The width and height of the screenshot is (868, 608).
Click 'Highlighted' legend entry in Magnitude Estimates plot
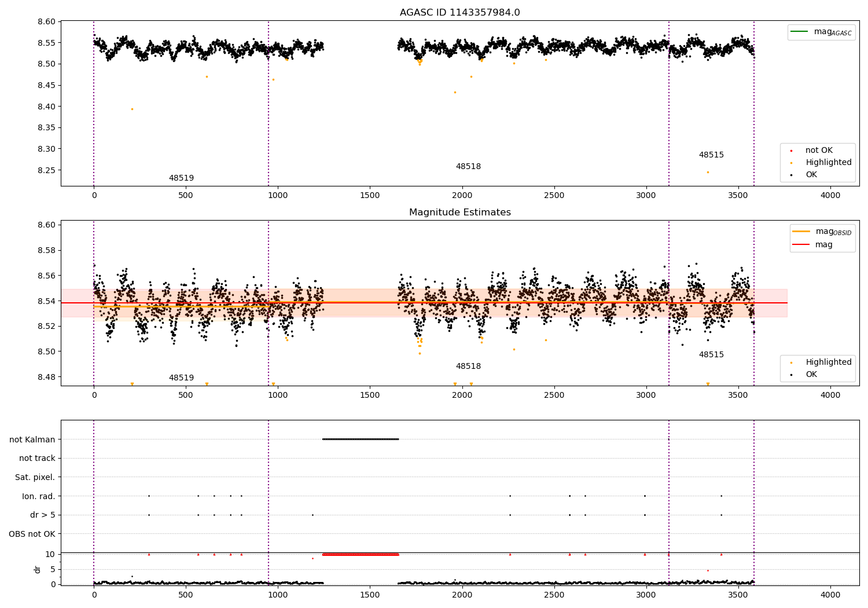tap(828, 362)
